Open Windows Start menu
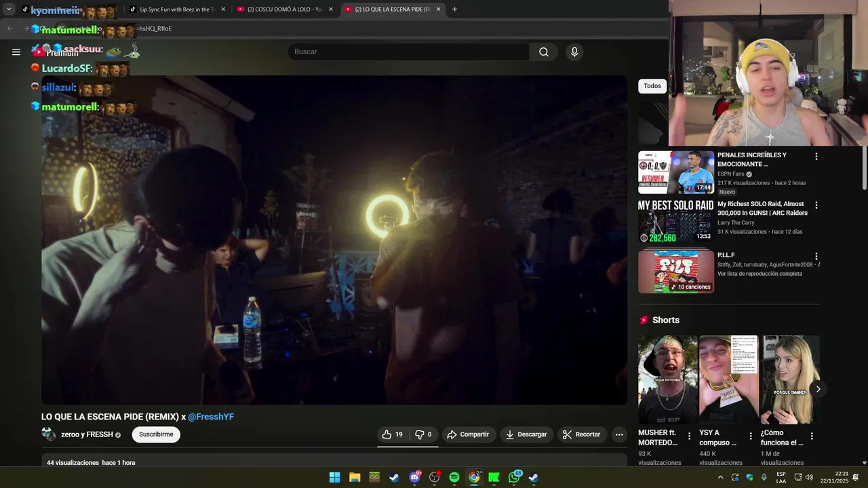 [x=334, y=477]
